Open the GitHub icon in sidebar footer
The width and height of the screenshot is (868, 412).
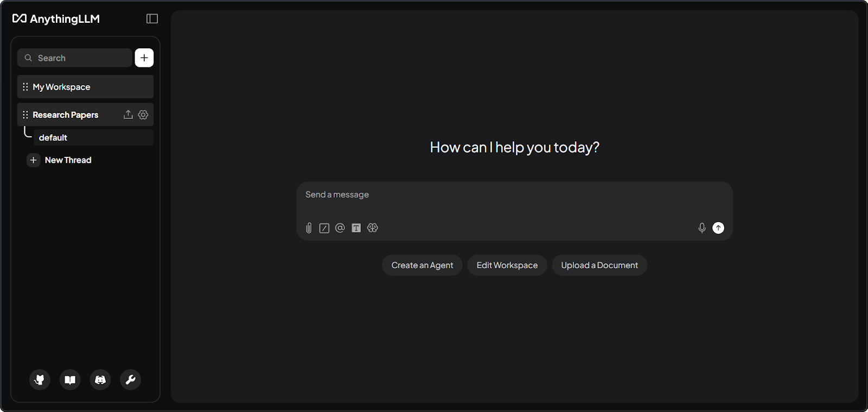pyautogui.click(x=40, y=380)
